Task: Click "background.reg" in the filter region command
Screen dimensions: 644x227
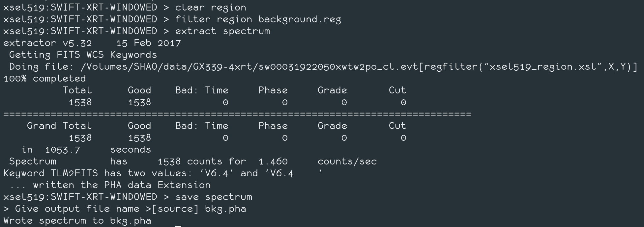Action: [300, 19]
